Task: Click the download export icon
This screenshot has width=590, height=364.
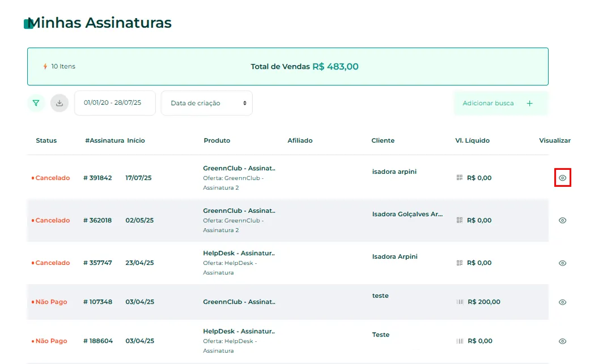Action: pos(60,103)
